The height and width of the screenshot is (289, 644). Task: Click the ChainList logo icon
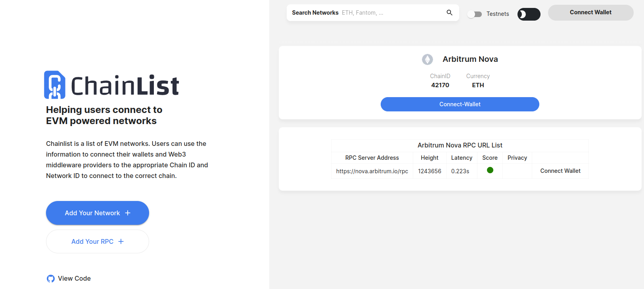(55, 85)
